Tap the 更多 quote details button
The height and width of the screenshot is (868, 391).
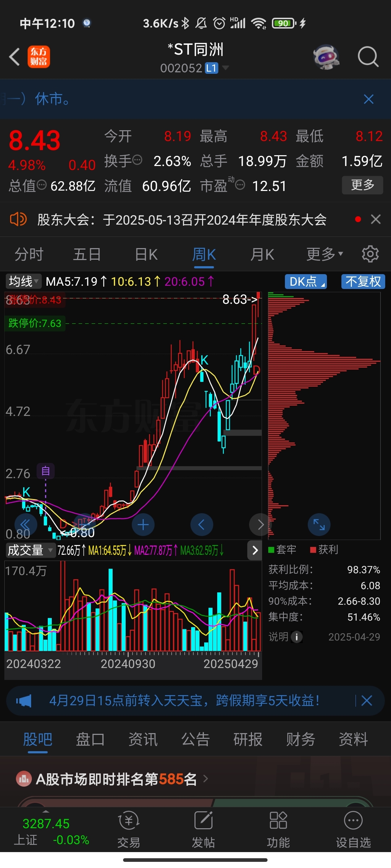[362, 185]
